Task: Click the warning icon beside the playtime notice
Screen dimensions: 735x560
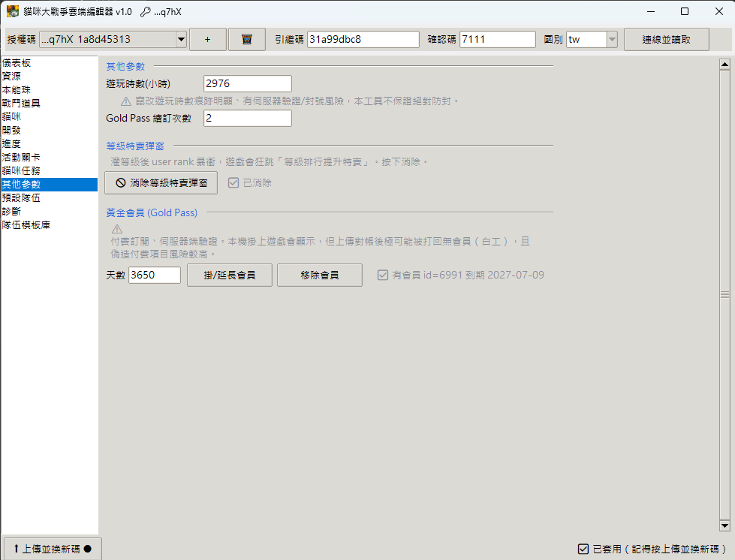Action: pyautogui.click(x=125, y=101)
